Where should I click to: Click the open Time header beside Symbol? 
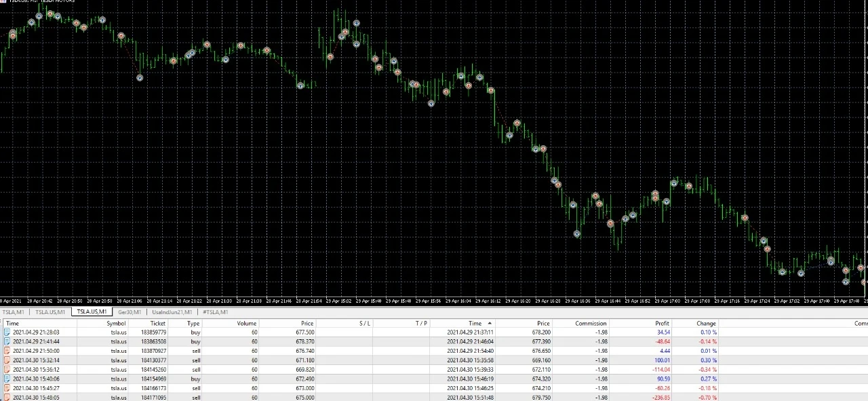[x=12, y=324]
